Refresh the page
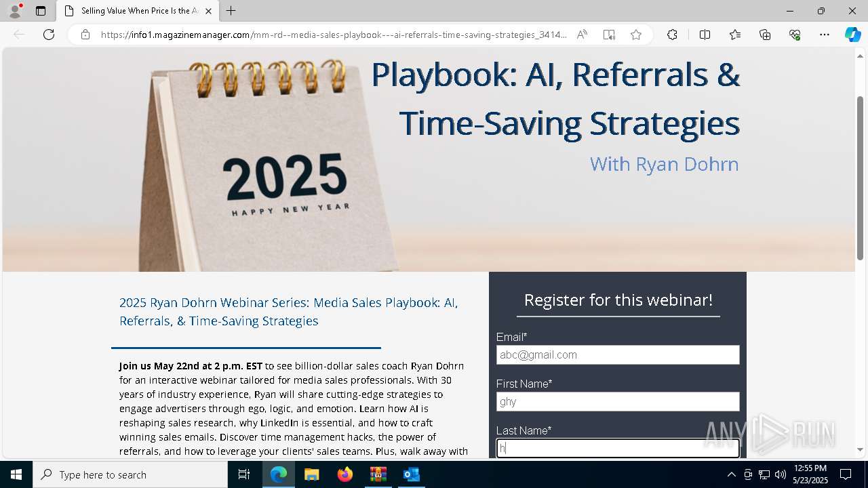The width and height of the screenshot is (868, 488). click(x=49, y=35)
